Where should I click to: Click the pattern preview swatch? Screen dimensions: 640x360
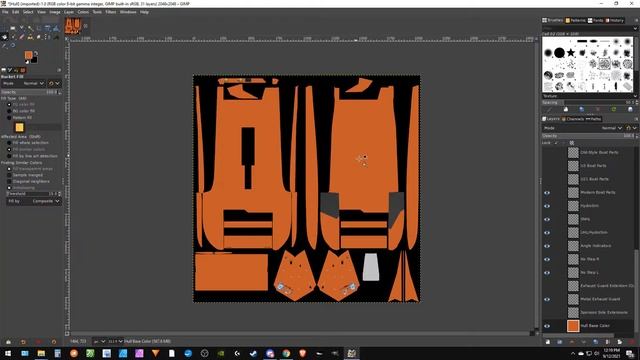19,127
